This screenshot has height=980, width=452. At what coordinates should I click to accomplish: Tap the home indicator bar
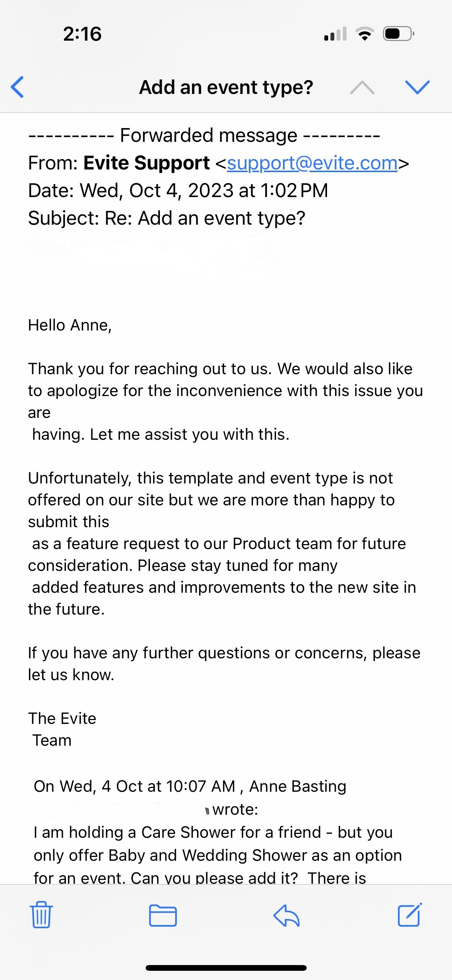point(226,968)
